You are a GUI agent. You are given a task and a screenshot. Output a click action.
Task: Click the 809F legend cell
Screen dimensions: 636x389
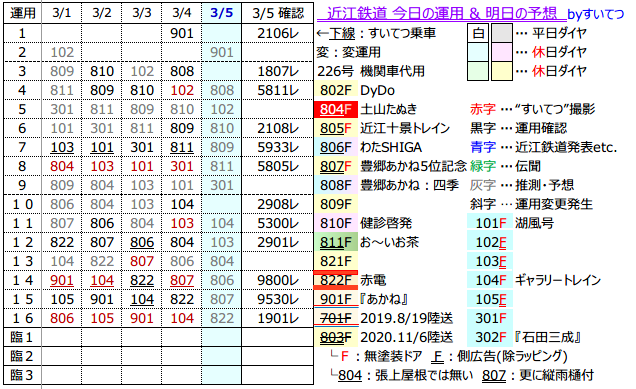point(336,204)
